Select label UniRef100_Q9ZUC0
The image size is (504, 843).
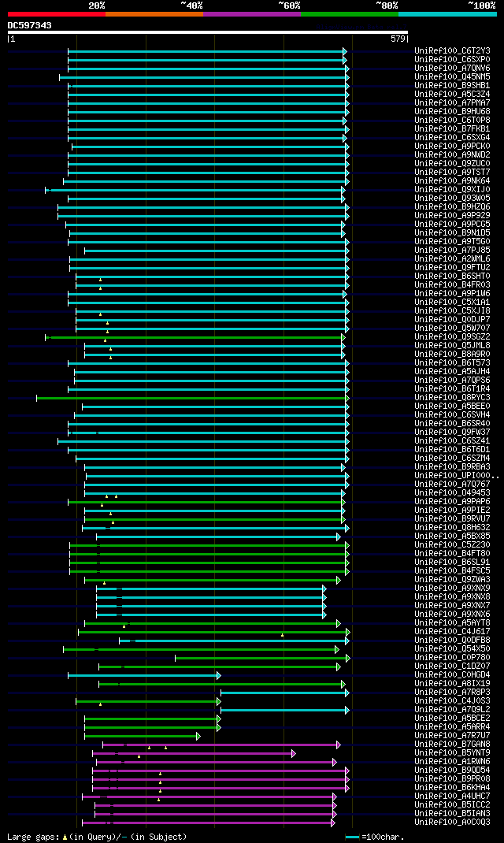(x=452, y=163)
